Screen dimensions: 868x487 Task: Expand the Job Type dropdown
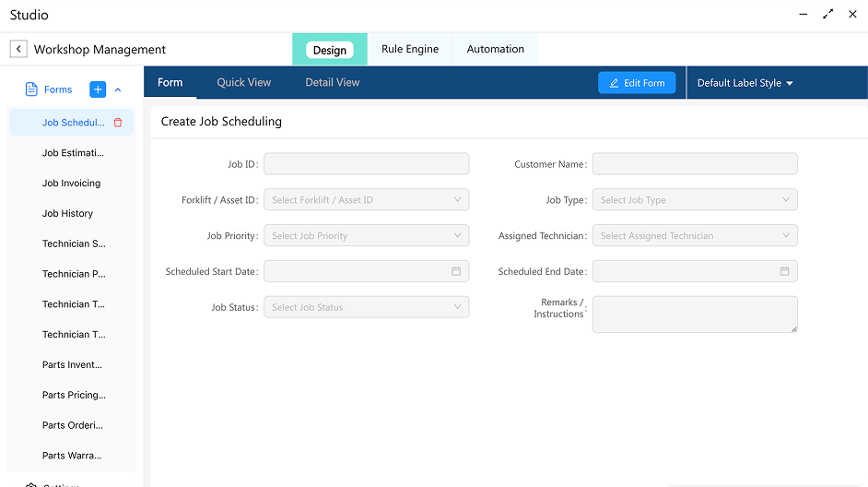coord(695,200)
